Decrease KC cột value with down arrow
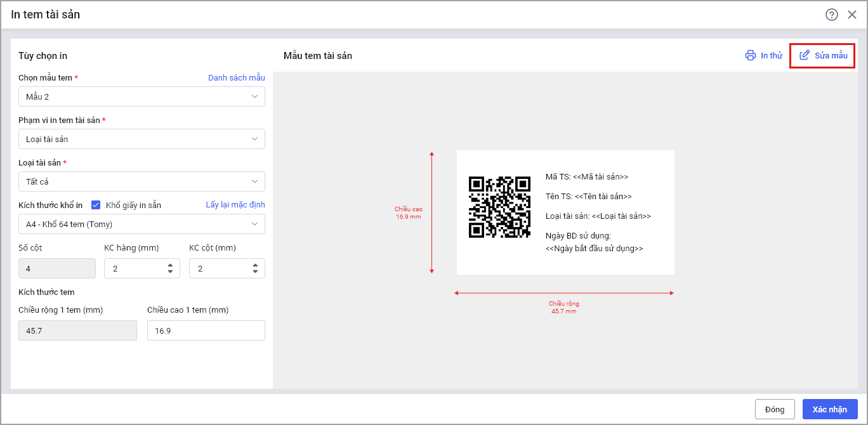Viewport: 868px width, 425px height. (x=255, y=272)
